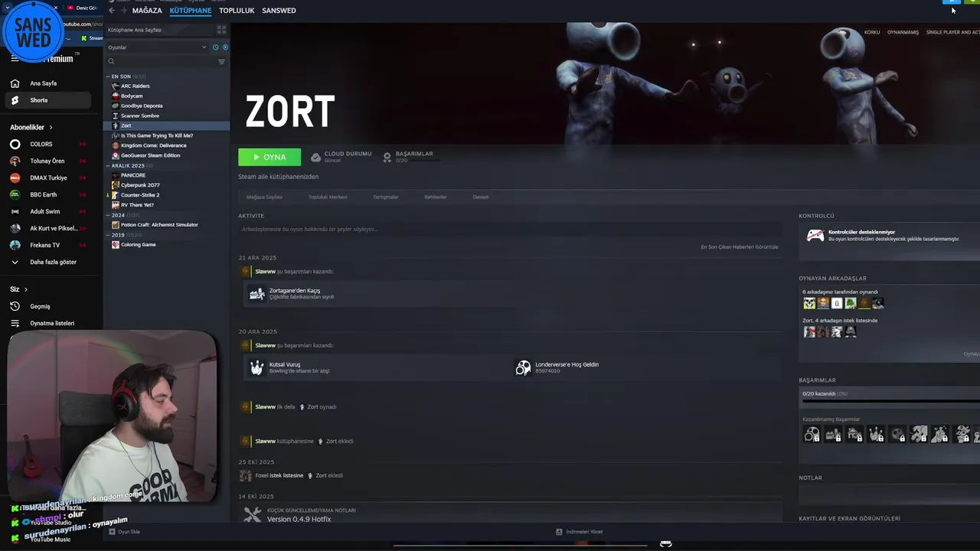The image size is (980, 551).
Task: Toggle the recent activity clock filter
Action: point(215,47)
